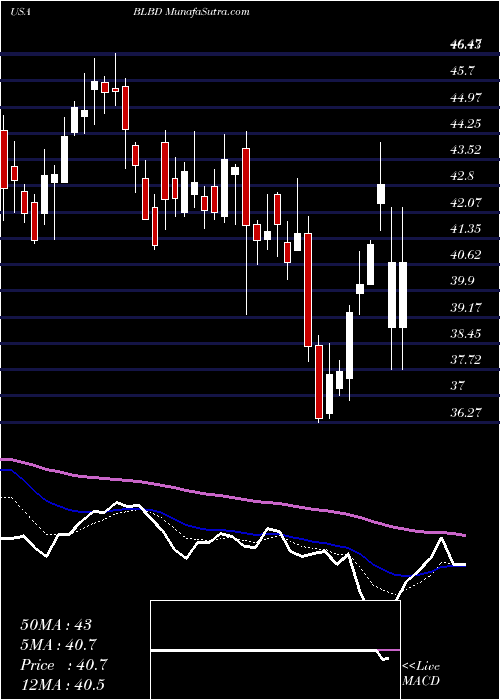
Task: Select the 46.43 price axis label
Action: point(466,45)
